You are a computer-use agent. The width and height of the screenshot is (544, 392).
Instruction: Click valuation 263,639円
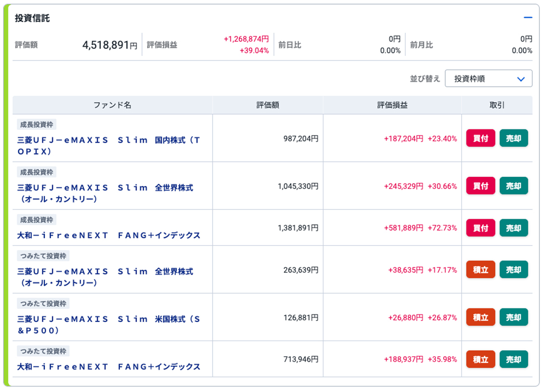(301, 270)
